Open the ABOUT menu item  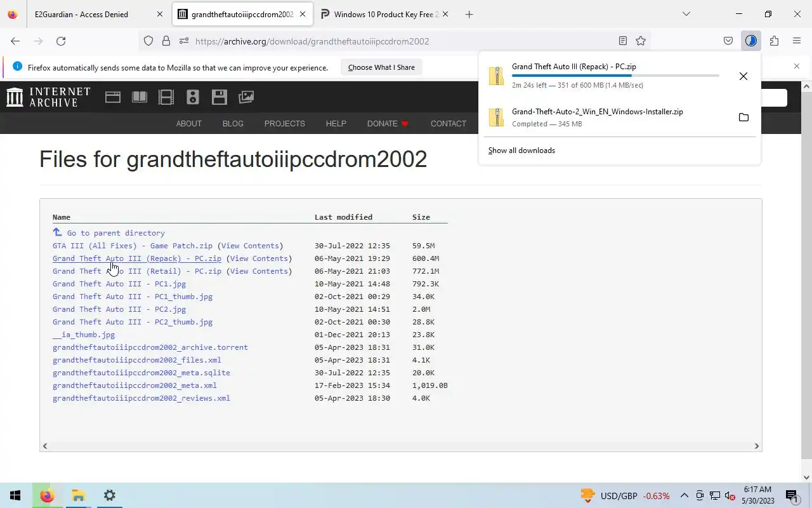coord(189,124)
